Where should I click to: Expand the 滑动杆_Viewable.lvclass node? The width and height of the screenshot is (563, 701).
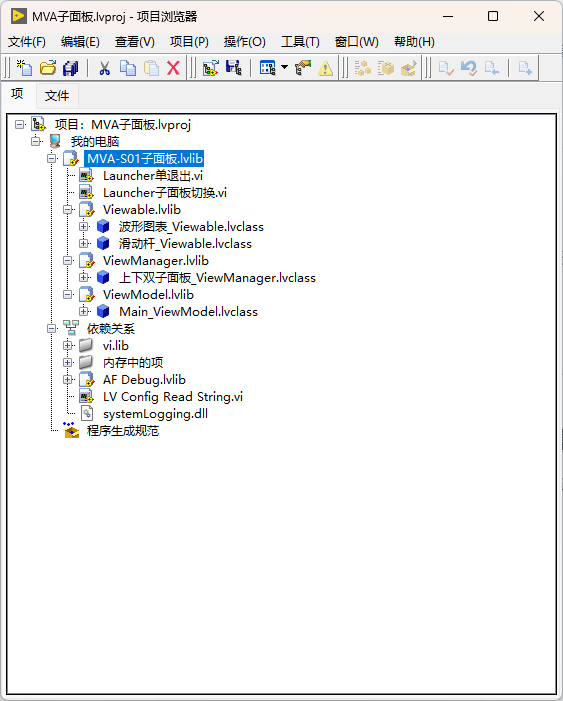click(84, 243)
